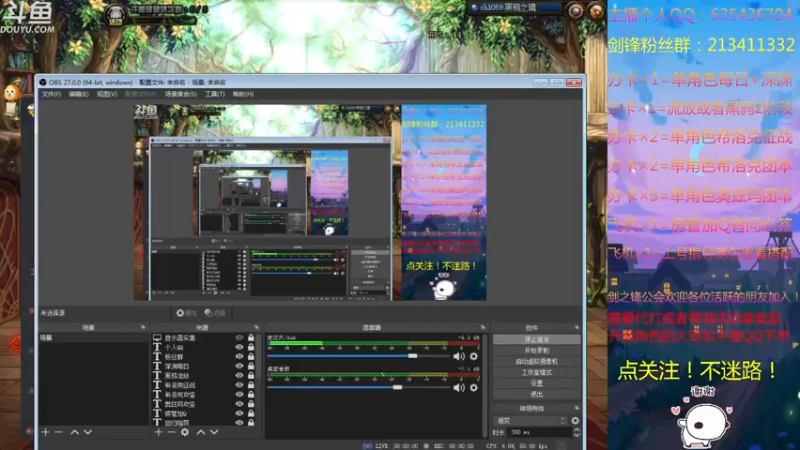Undock the 控件 panel via header icon
The image size is (800, 450).
coord(577,328)
